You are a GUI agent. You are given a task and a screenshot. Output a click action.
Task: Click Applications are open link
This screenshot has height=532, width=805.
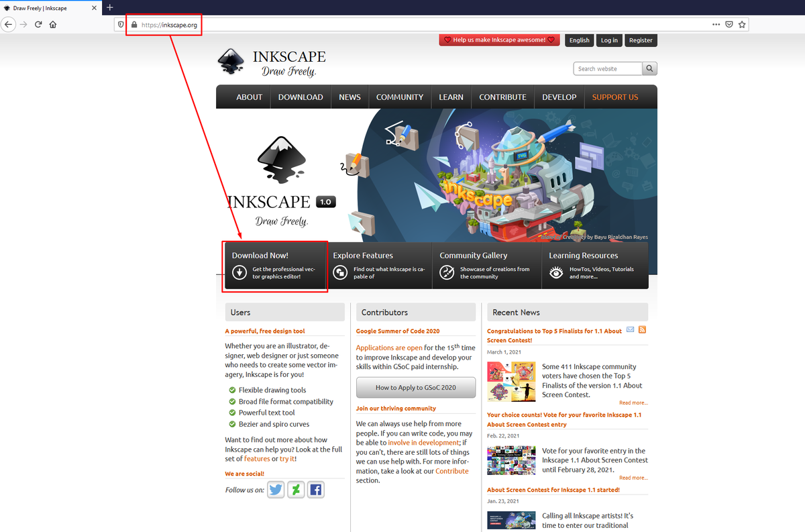click(389, 348)
